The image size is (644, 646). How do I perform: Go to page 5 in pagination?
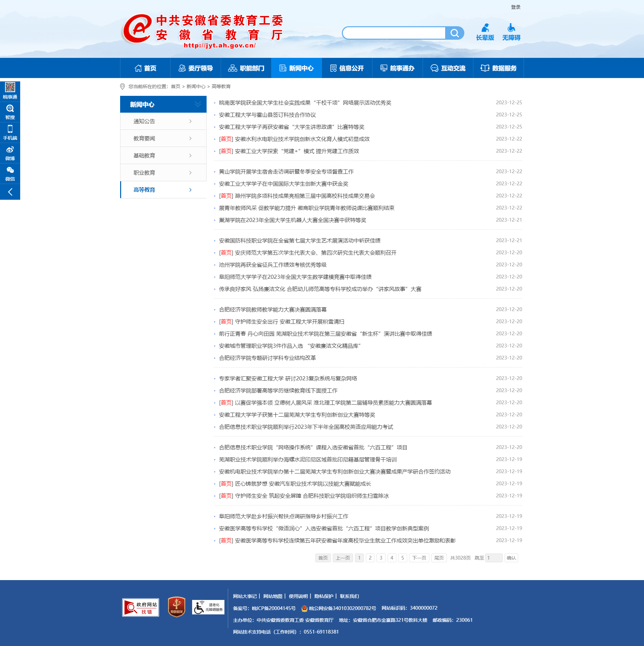click(x=403, y=558)
